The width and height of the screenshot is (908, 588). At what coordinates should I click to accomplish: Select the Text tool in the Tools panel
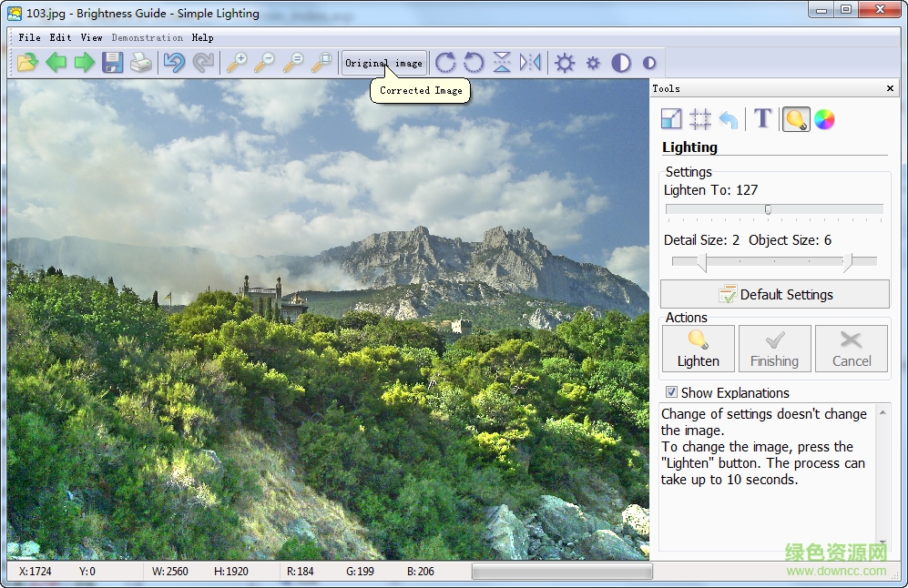762,118
